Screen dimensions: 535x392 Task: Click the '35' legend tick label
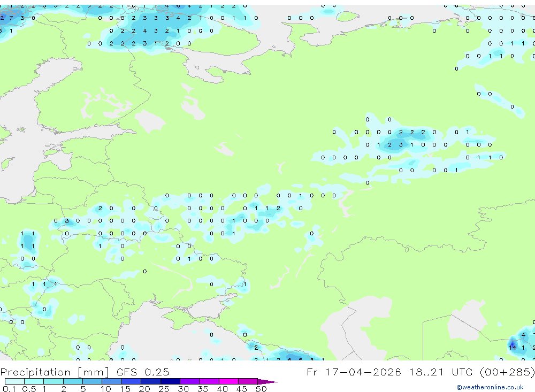point(203,389)
